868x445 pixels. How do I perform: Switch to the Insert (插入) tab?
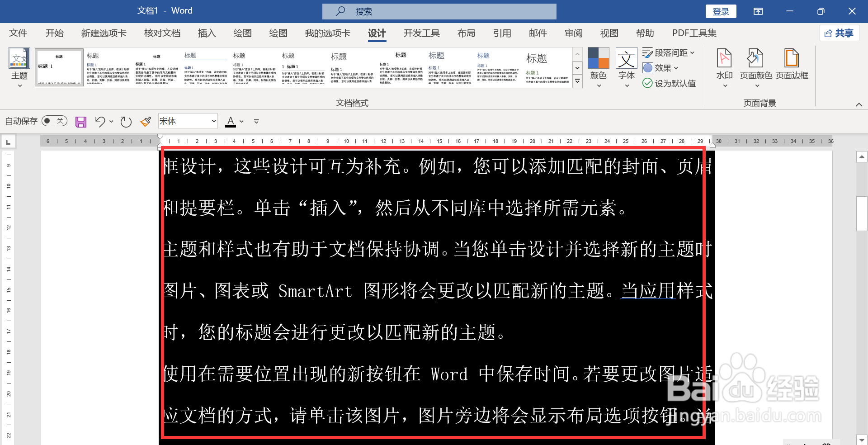tap(207, 33)
